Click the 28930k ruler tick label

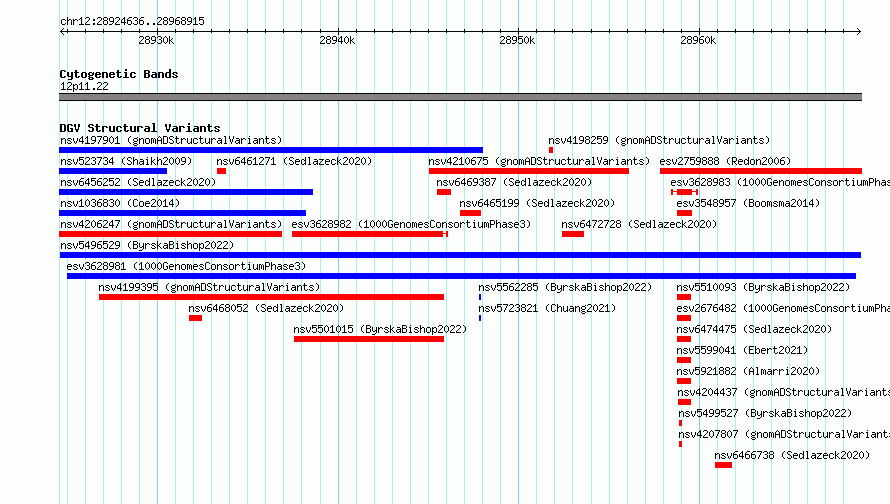(x=156, y=40)
